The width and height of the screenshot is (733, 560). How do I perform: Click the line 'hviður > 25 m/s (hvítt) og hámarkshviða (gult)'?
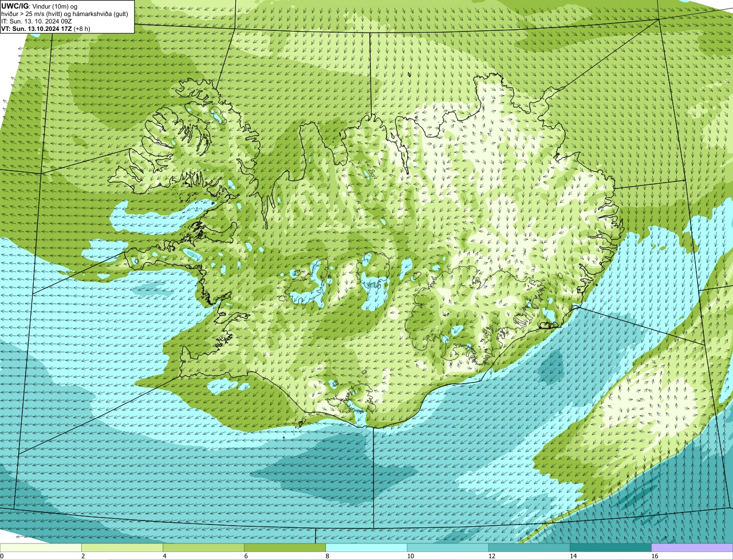(x=65, y=14)
